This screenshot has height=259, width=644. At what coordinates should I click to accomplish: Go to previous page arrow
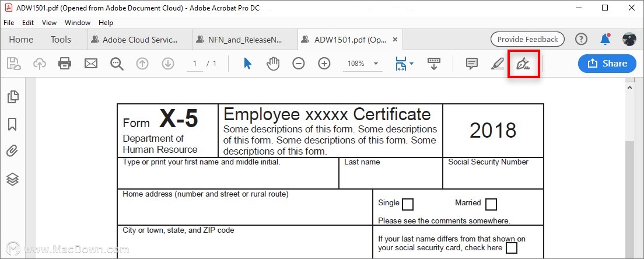click(142, 63)
